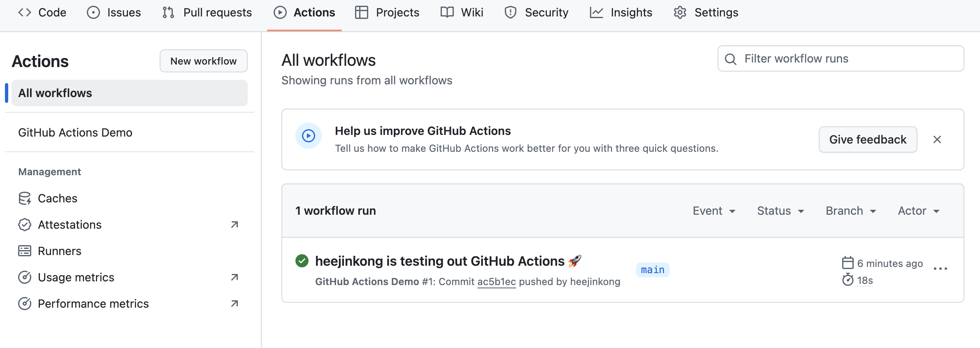Click external-link arrow beside Attestations

pos(235,225)
